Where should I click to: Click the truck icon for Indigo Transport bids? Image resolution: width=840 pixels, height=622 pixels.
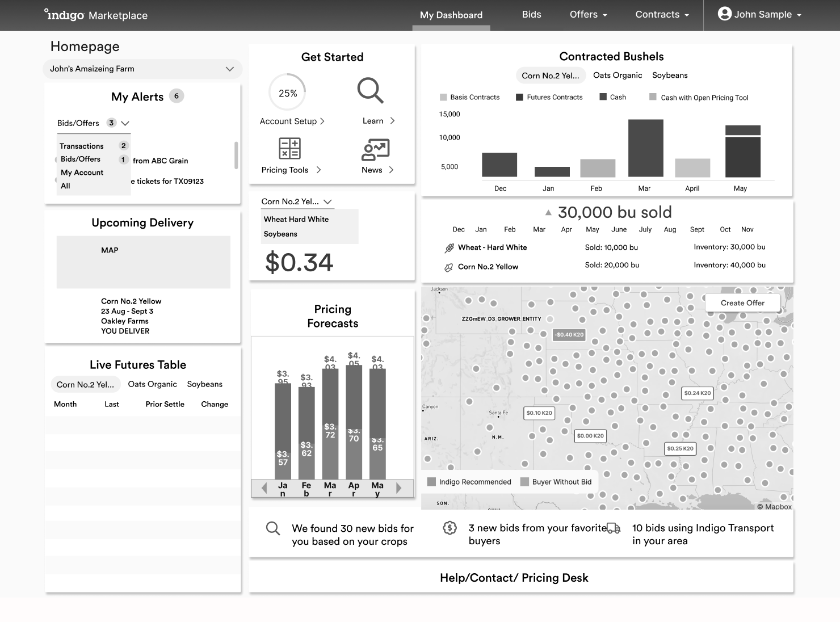[614, 528]
